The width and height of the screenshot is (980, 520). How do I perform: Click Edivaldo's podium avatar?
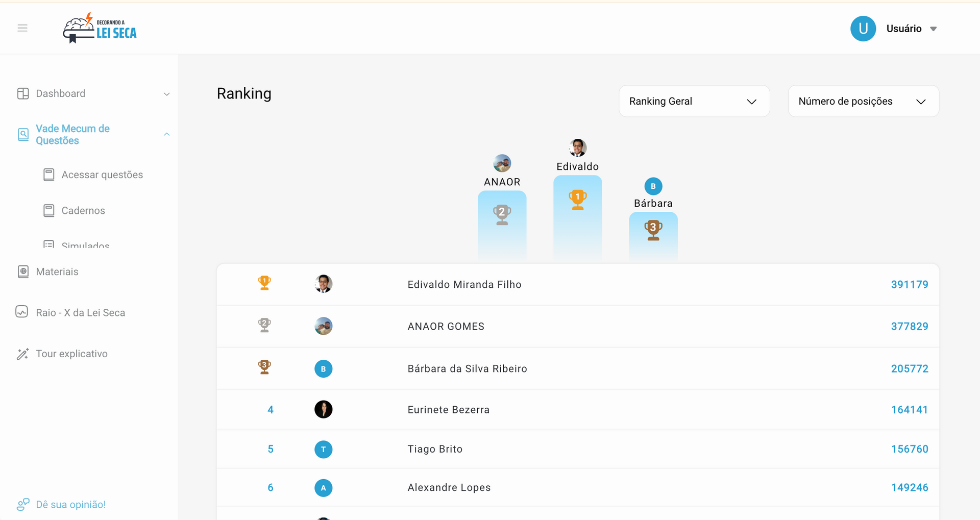click(x=577, y=147)
